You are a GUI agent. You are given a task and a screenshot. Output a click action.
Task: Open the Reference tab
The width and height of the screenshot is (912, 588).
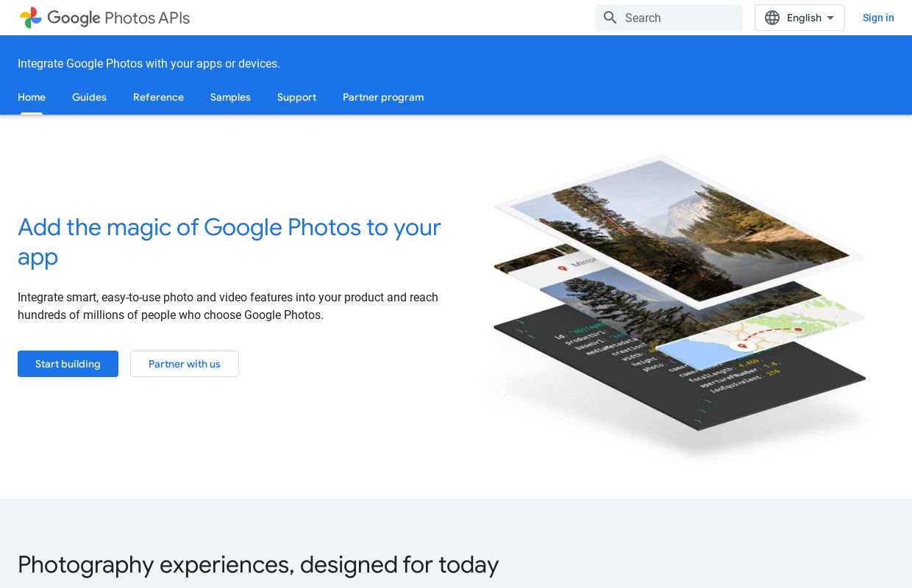tap(158, 97)
